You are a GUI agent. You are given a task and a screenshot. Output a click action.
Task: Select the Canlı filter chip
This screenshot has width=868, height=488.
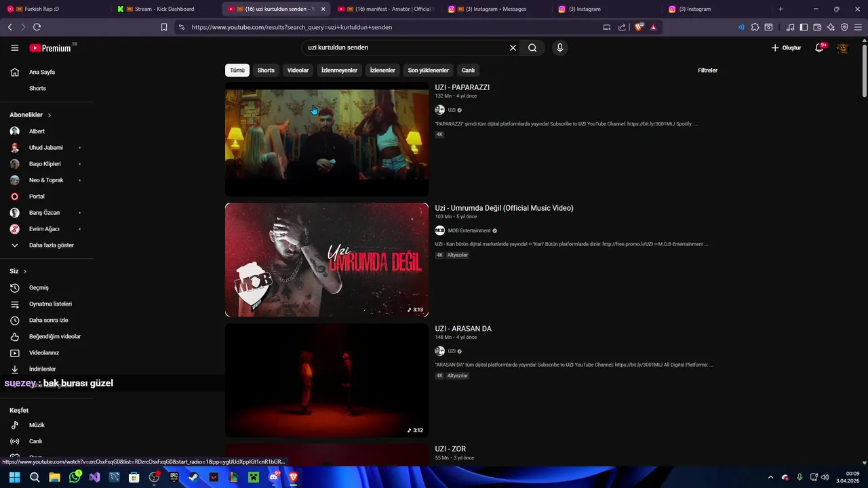pyautogui.click(x=468, y=70)
